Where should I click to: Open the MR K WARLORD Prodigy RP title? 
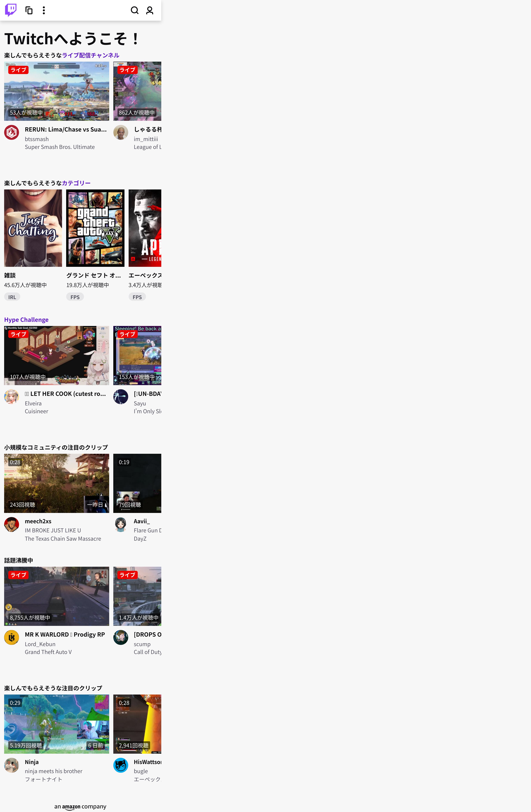point(65,635)
